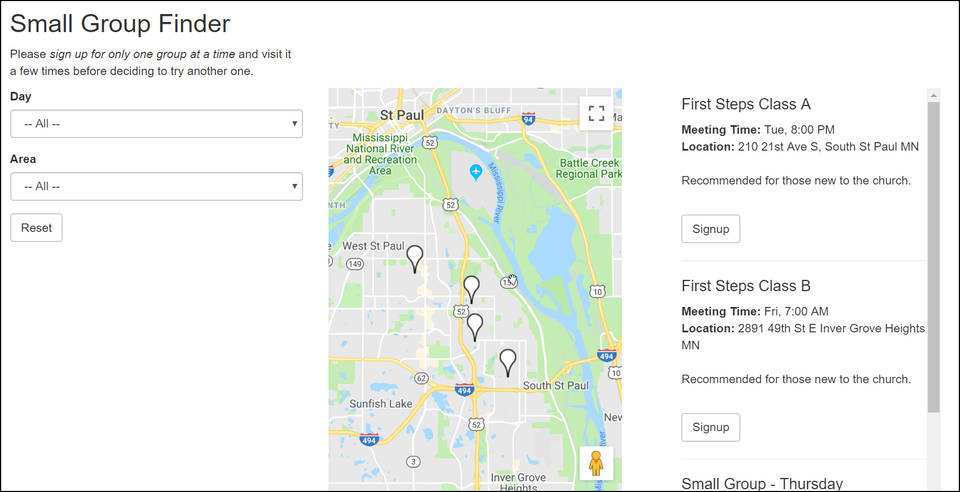Click the I-94 highway shield on map
Image resolution: width=960 pixels, height=492 pixels.
tap(528, 118)
